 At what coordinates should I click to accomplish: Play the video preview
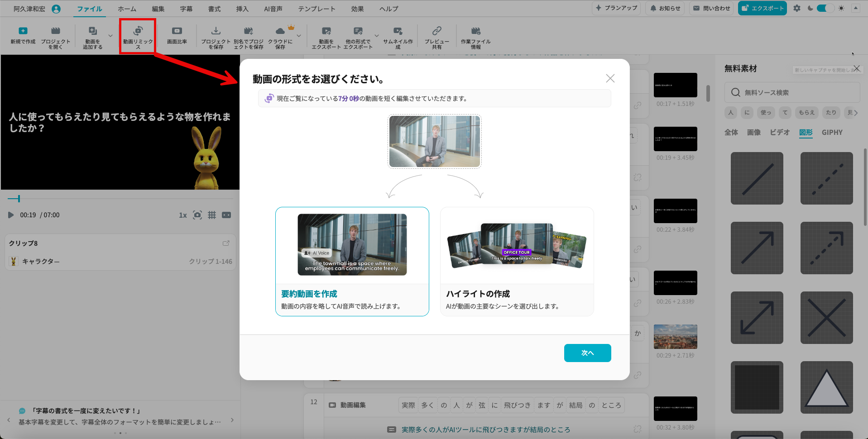pos(11,215)
